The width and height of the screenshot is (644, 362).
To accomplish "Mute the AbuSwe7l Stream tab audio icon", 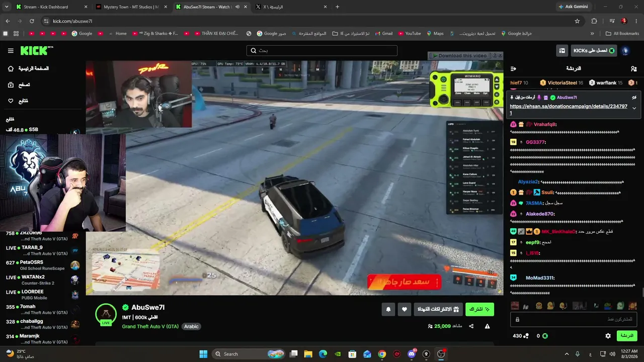I will pos(237,7).
